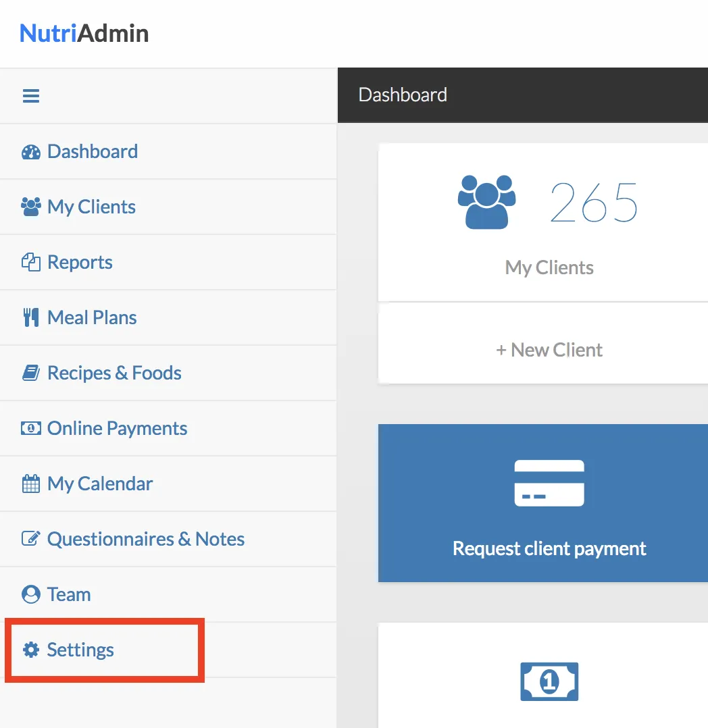
Task: Open the Settings menu item
Action: [x=80, y=650]
